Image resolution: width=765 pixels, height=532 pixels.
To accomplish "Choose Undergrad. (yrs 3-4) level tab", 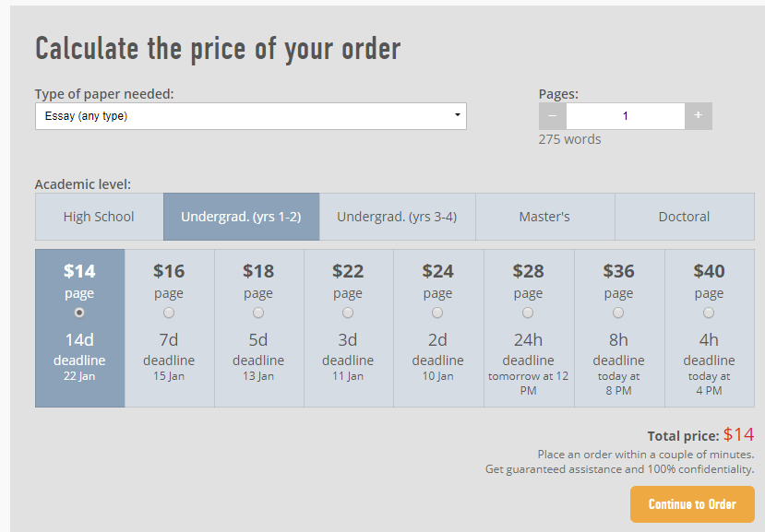I will (x=397, y=217).
